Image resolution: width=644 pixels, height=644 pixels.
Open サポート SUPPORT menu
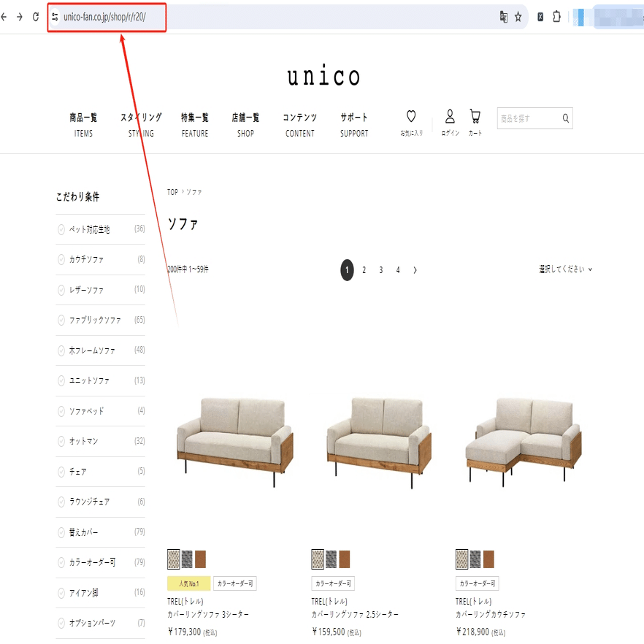pos(354,125)
